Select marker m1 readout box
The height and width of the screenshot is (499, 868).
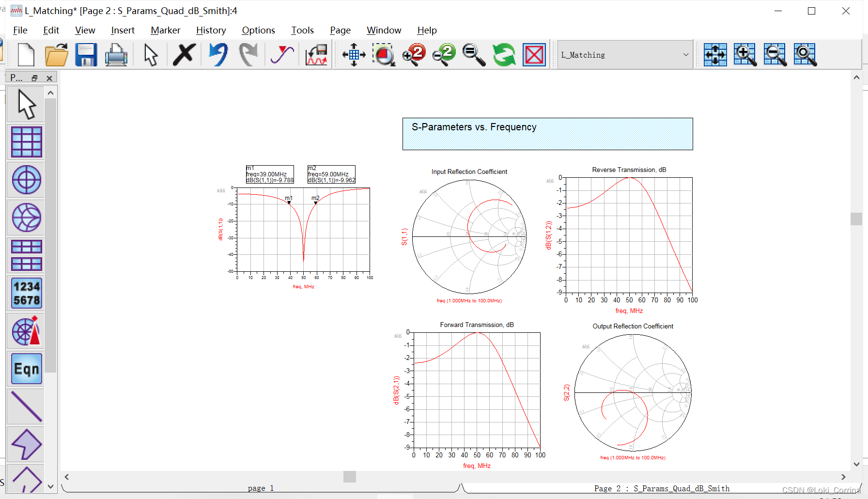tap(270, 174)
